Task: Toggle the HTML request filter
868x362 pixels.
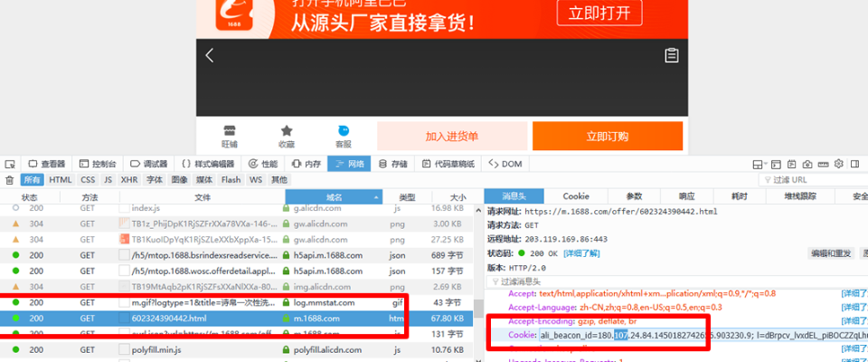Action: 61,179
